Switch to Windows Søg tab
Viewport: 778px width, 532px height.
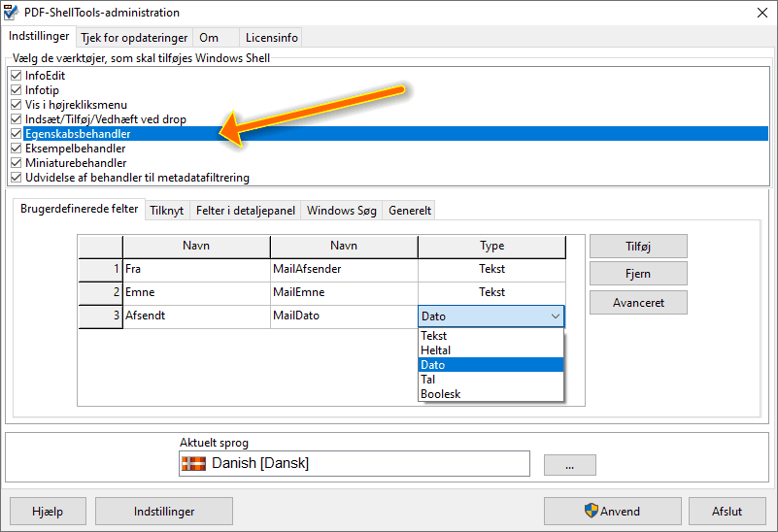341,211
